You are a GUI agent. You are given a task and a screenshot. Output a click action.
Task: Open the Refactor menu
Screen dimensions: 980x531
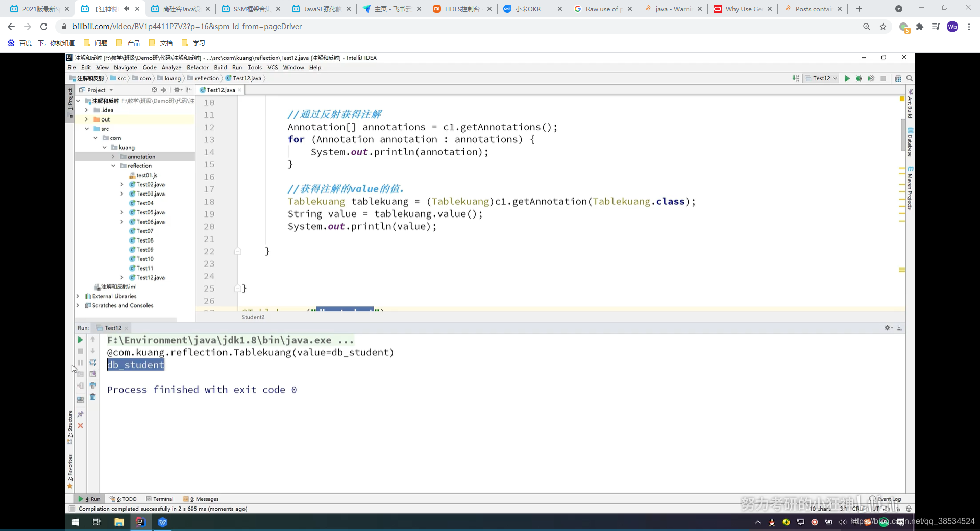click(x=198, y=67)
